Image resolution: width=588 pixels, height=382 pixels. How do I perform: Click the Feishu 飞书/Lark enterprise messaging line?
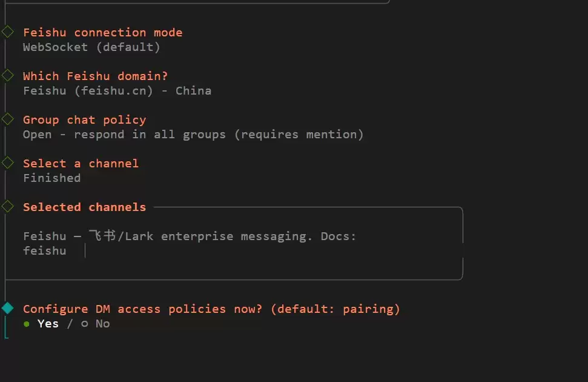pyautogui.click(x=190, y=236)
